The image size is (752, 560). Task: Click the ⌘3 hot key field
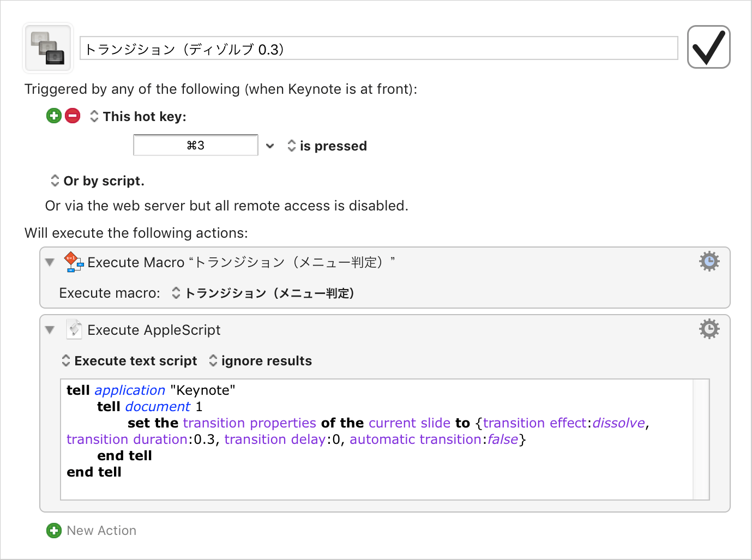tap(195, 145)
